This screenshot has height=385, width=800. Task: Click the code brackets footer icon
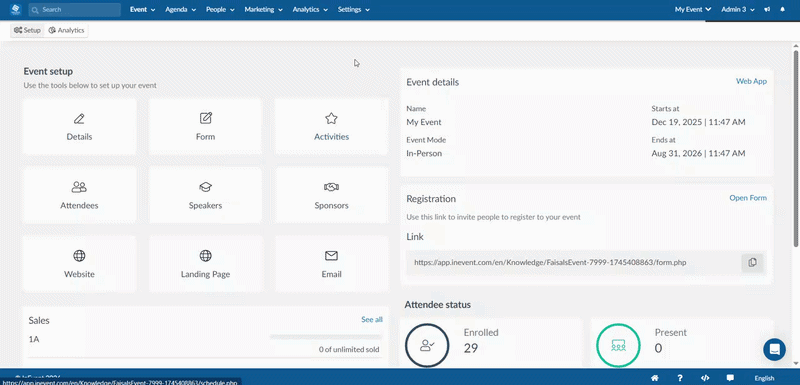(705, 378)
